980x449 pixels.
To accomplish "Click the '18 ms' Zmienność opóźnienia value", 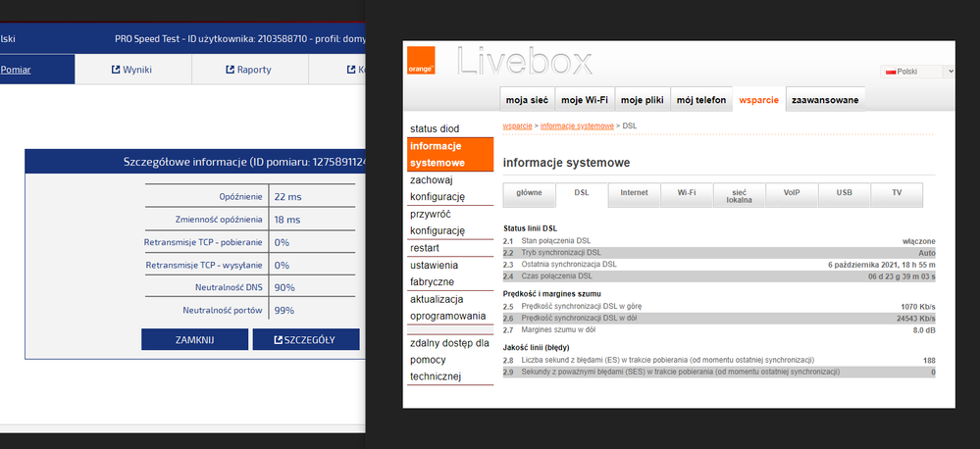I will (287, 220).
